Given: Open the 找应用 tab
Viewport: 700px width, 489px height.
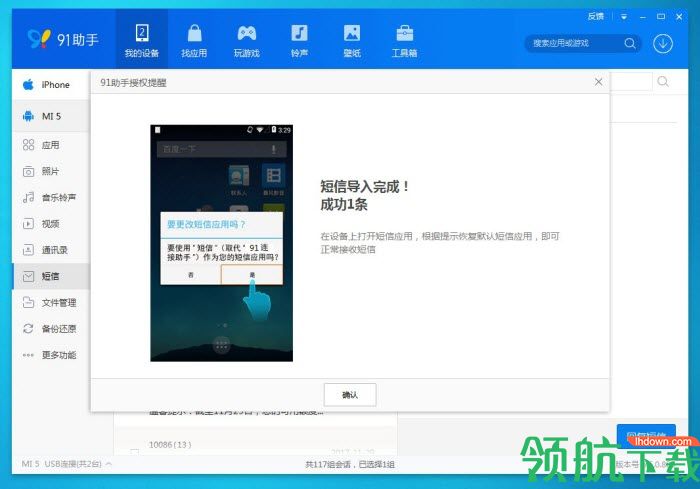Looking at the screenshot, I should [194, 40].
